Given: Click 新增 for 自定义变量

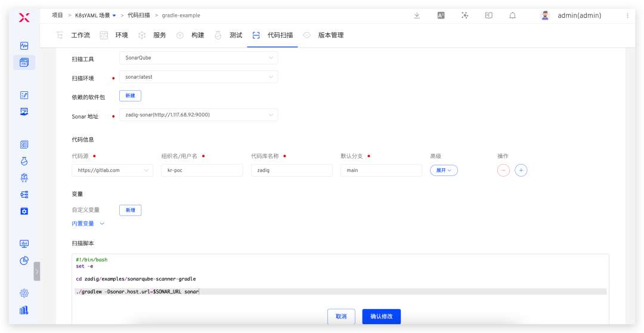Looking at the screenshot, I should 130,210.
